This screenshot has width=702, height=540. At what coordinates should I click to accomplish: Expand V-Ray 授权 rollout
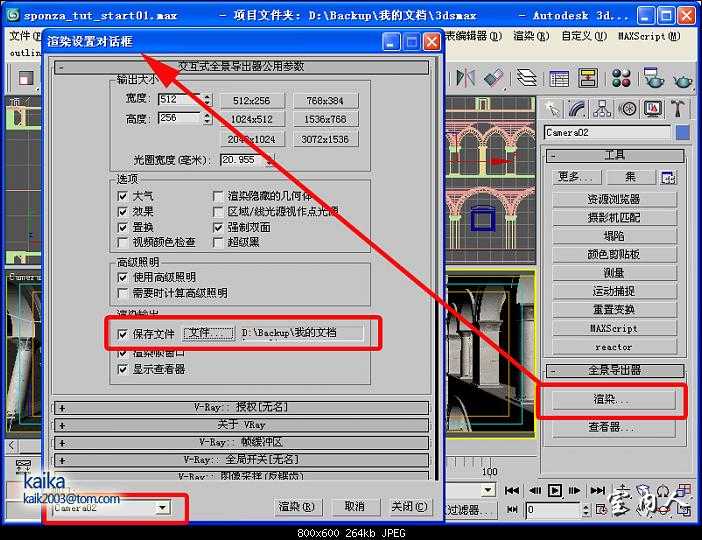(241, 407)
